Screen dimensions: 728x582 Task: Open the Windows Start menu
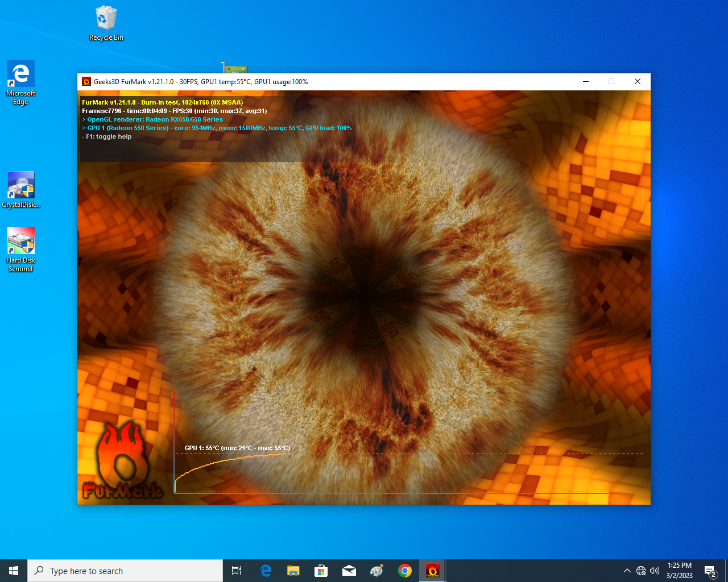[x=14, y=571]
